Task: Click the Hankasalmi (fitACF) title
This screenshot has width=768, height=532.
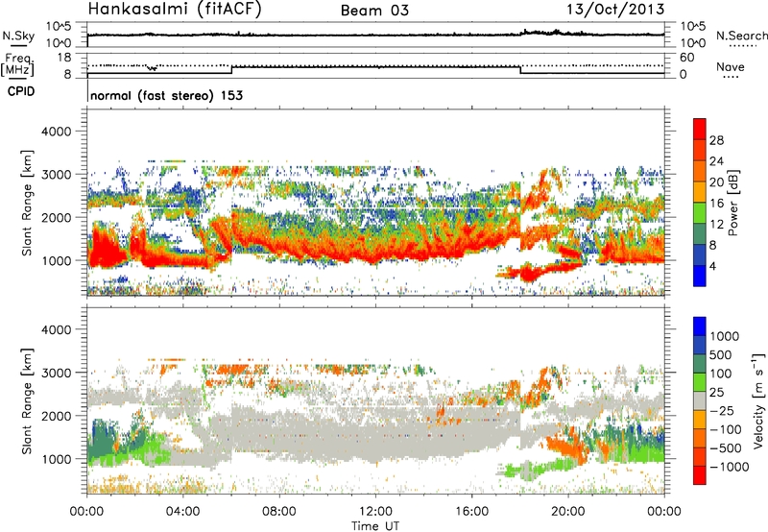Action: (x=174, y=10)
